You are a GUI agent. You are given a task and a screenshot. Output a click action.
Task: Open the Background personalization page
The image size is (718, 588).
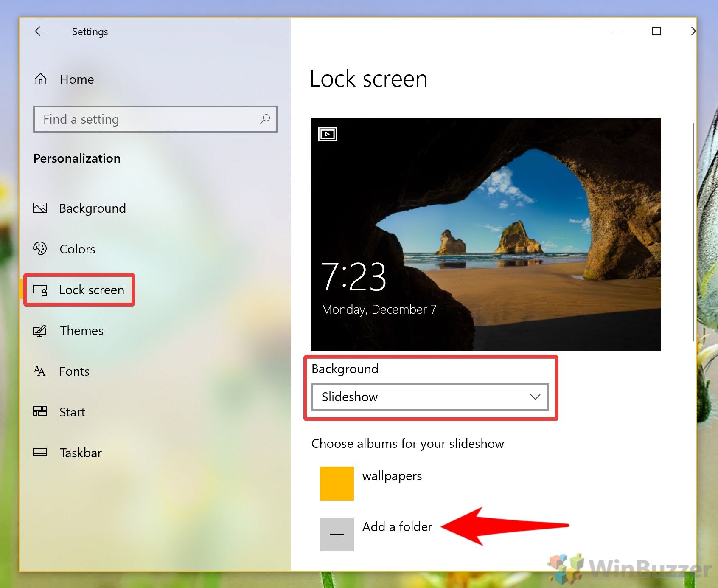click(x=93, y=208)
